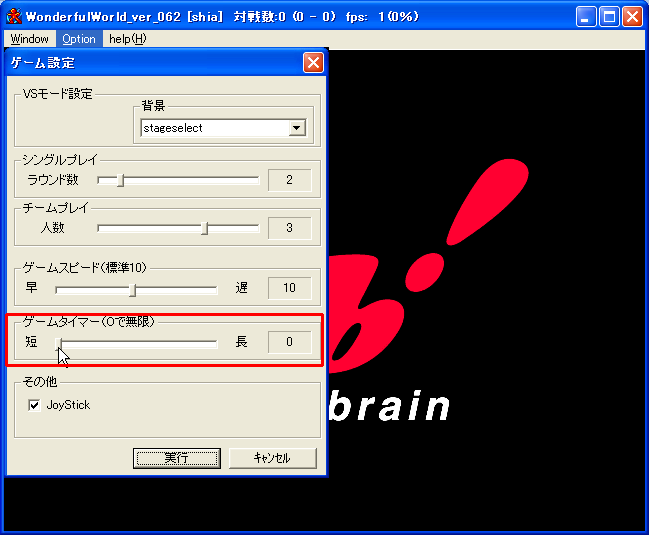Click the game speed value box showing 10
This screenshot has width=649, height=535.
click(x=289, y=288)
